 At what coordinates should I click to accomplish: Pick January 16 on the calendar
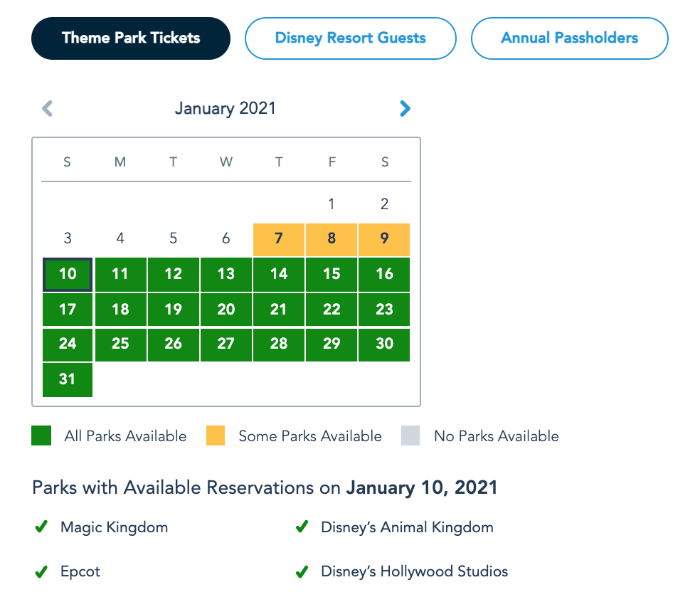tap(385, 274)
